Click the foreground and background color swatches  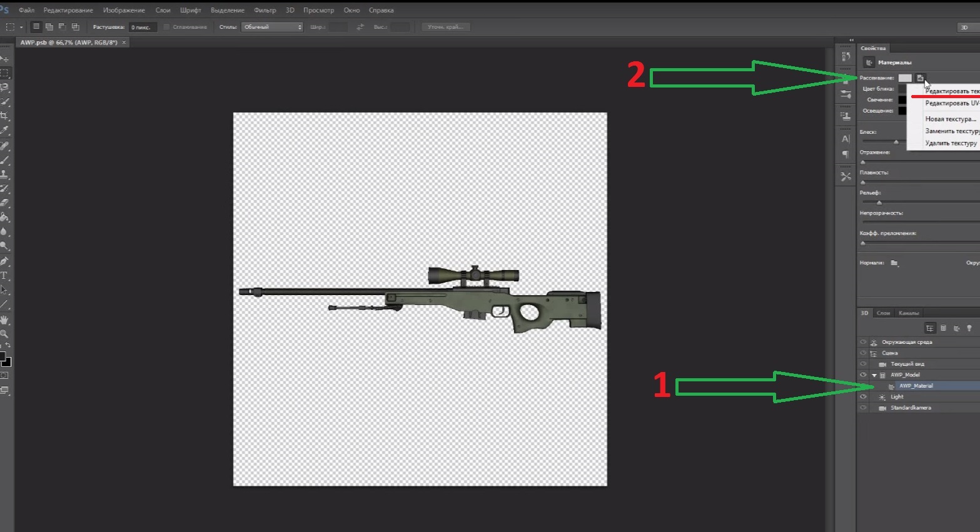coord(5,359)
